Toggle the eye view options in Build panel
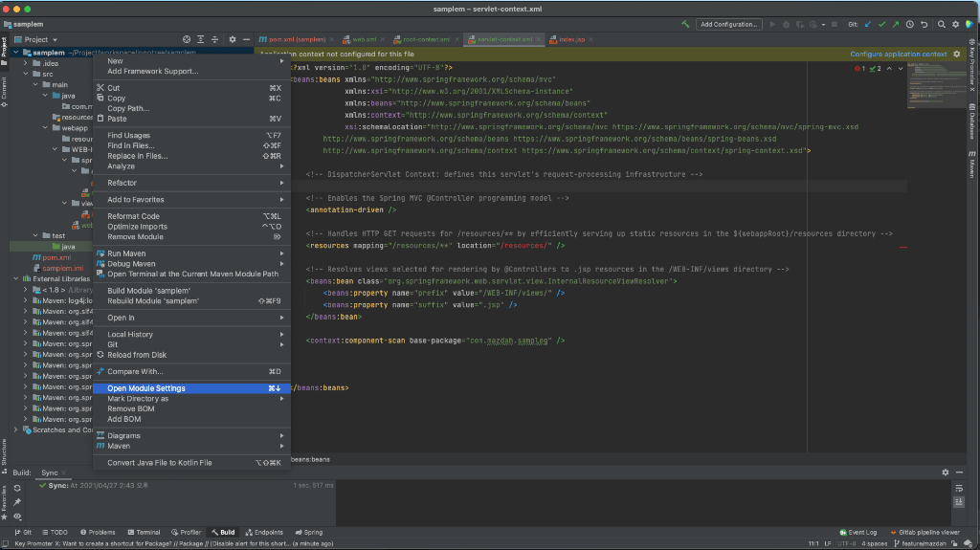980x550 pixels. [17, 517]
